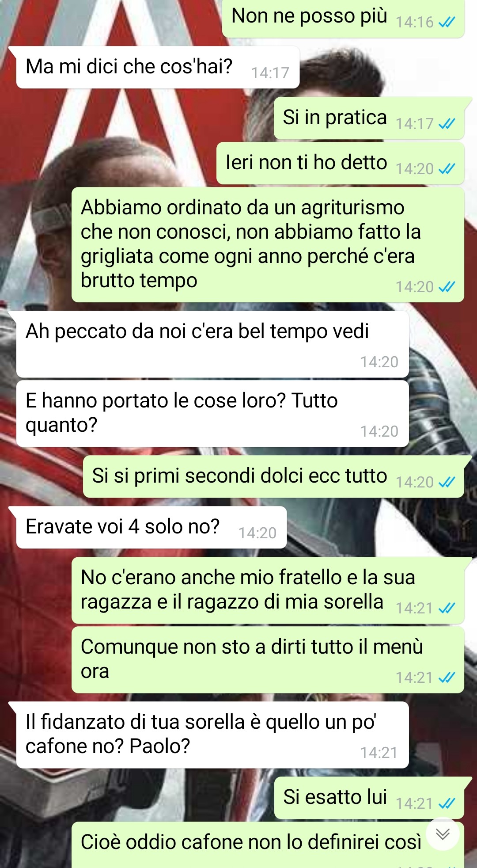Viewport: 477px width, 868px height.
Task: Select the 'Abbiamo ordinato da un agriturismo' message
Action: tap(268, 245)
